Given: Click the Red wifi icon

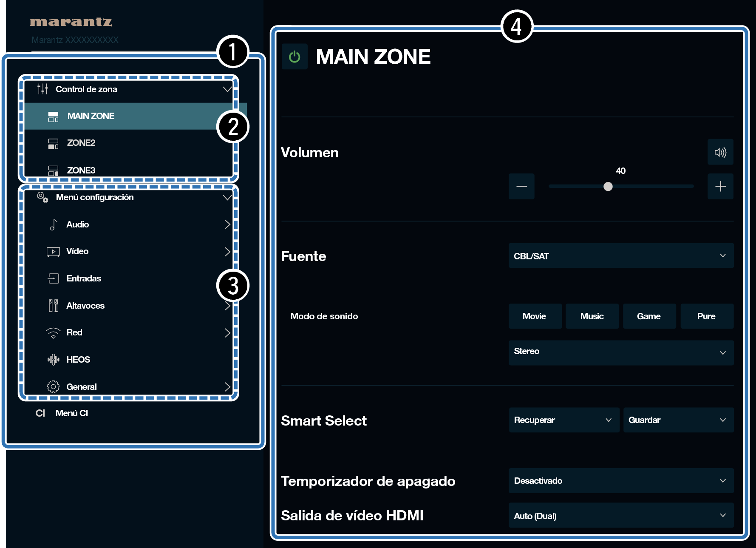Looking at the screenshot, I should click(x=53, y=333).
